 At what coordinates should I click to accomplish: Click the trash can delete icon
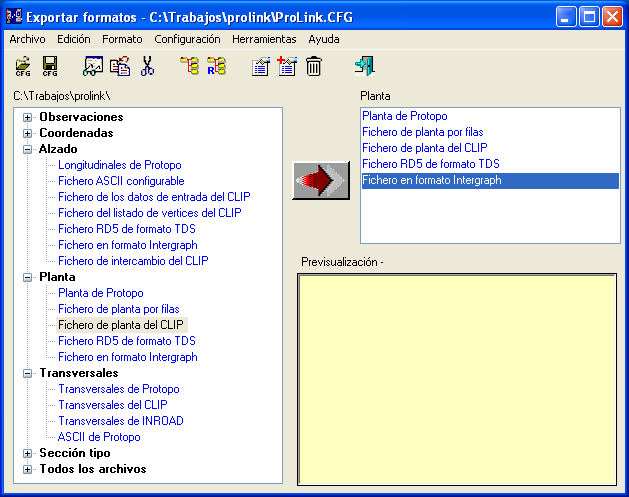tap(314, 67)
